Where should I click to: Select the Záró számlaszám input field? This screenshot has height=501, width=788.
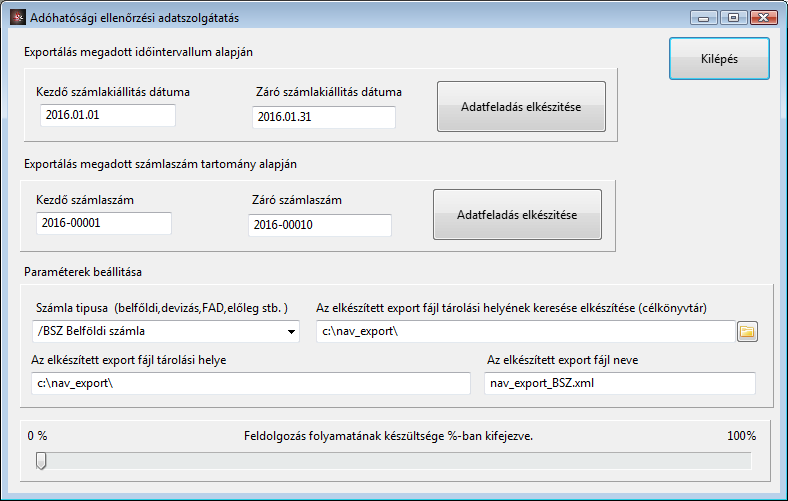[320, 225]
